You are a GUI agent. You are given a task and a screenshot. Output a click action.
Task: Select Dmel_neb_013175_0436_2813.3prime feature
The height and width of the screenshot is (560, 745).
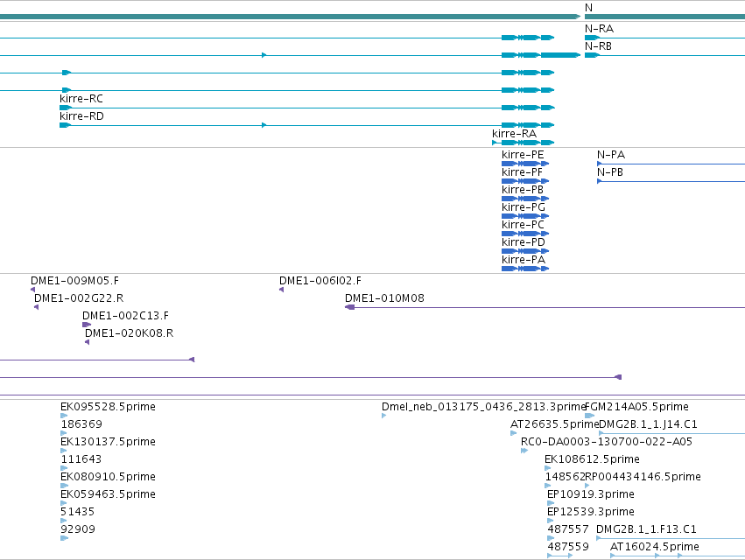(x=483, y=407)
